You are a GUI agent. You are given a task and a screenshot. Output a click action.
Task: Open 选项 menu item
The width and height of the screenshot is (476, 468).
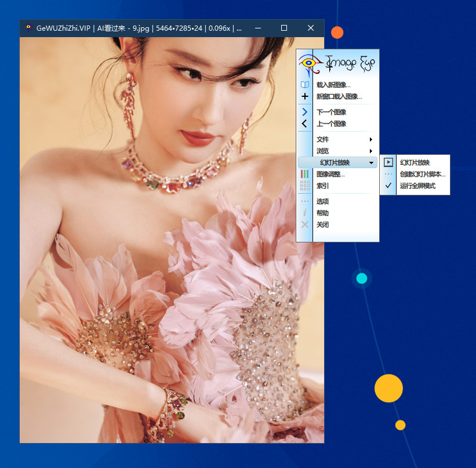tap(322, 201)
